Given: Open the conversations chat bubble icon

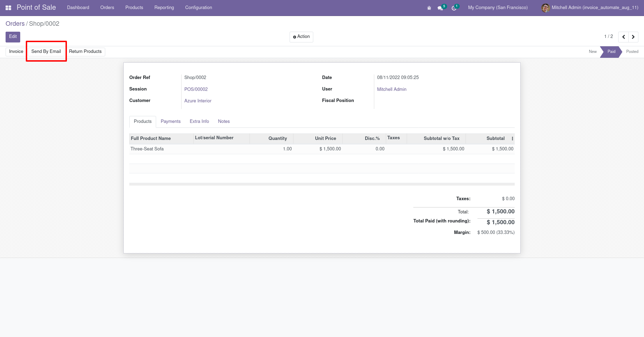Looking at the screenshot, I should 440,8.
